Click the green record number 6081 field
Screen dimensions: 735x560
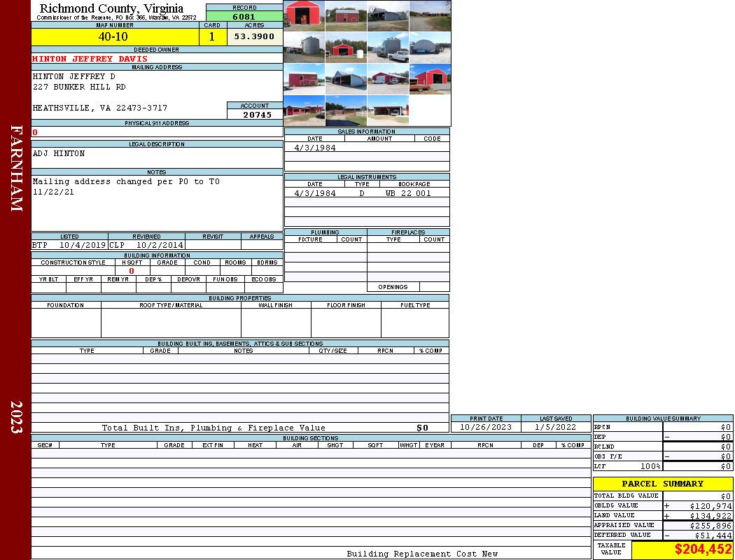(x=244, y=16)
